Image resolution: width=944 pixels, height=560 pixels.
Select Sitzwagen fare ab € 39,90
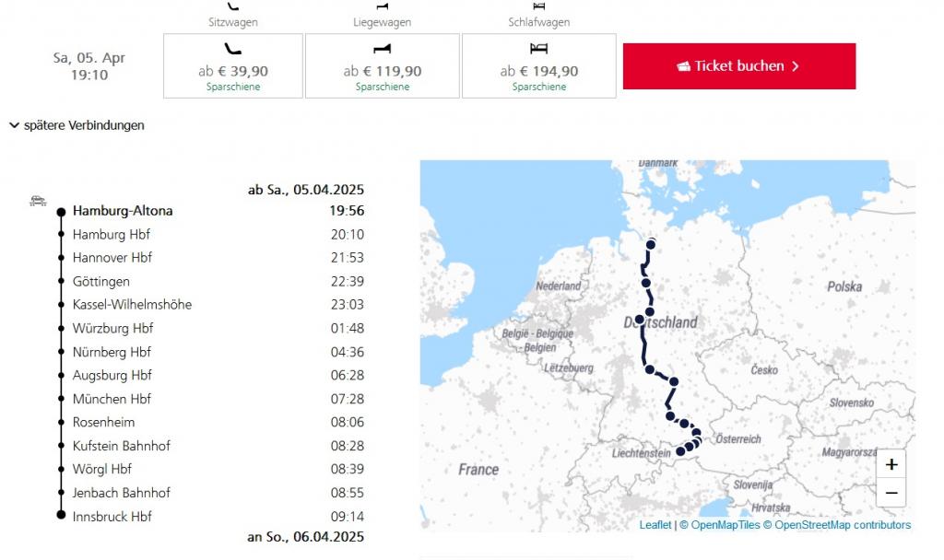point(233,66)
